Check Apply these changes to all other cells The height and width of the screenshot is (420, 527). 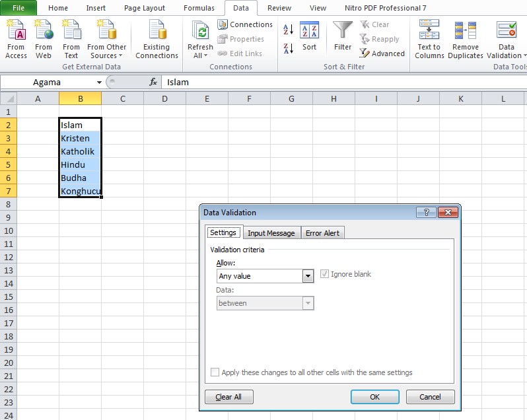[x=215, y=372]
